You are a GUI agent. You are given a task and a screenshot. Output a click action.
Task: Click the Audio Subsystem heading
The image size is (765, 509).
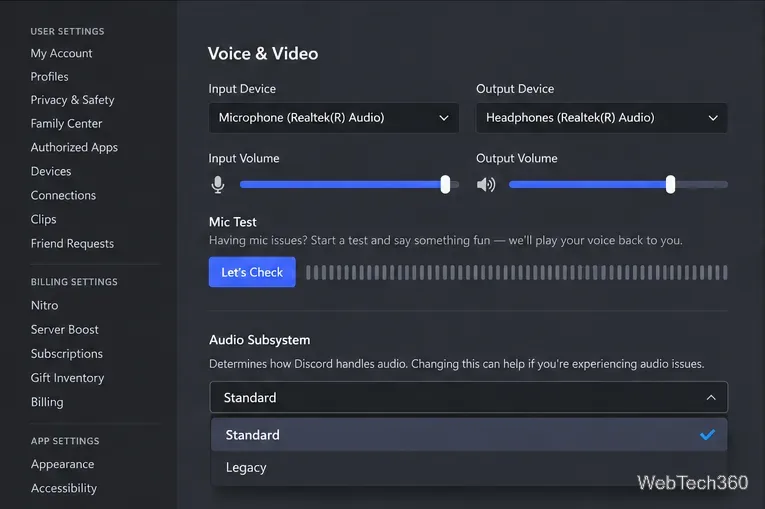[x=260, y=340]
